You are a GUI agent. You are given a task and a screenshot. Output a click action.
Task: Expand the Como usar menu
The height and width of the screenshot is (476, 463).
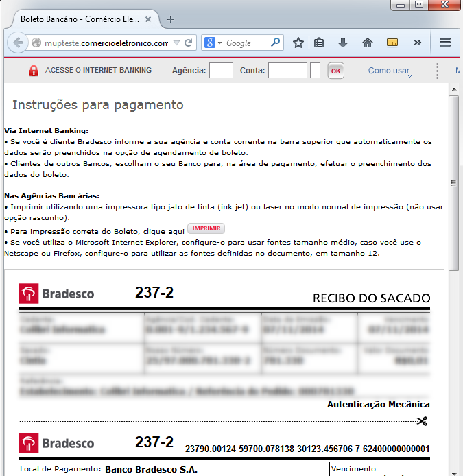coord(390,71)
